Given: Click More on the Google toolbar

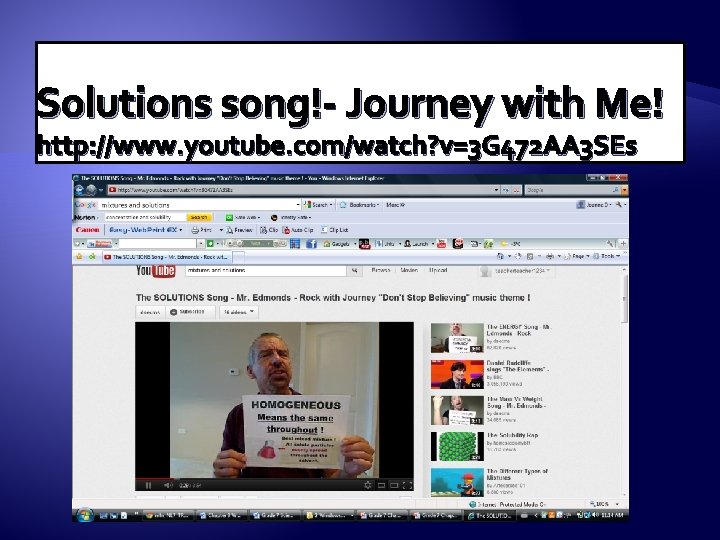Looking at the screenshot, I should pos(395,205).
